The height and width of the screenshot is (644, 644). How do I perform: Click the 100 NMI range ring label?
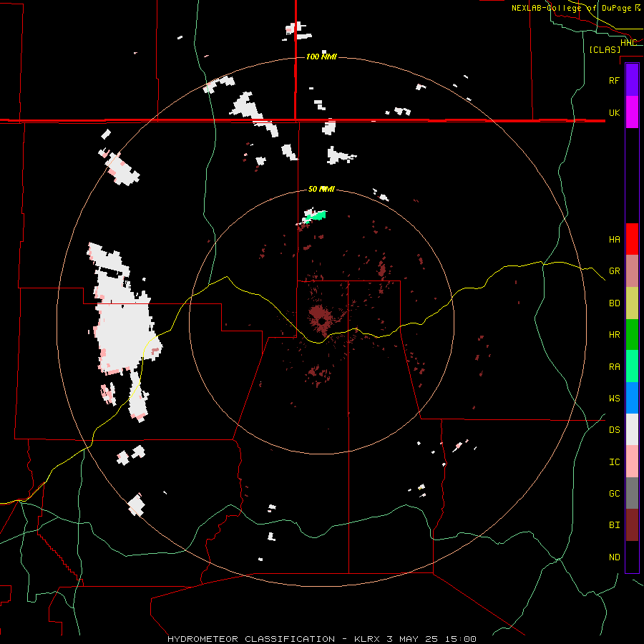(x=321, y=57)
